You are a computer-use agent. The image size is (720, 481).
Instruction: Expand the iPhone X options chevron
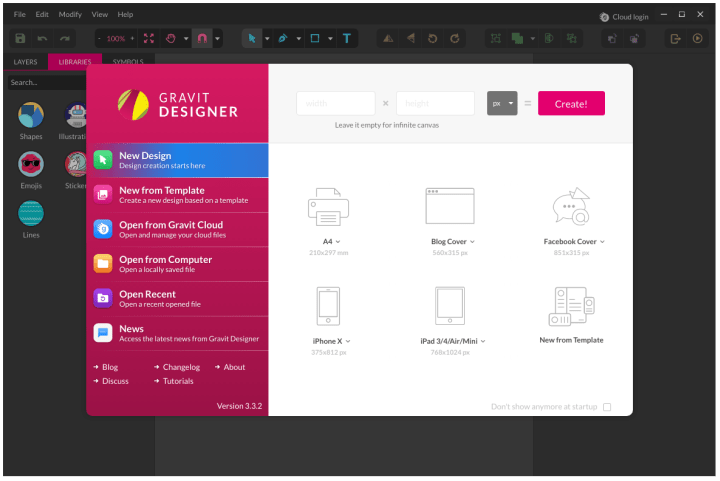coord(348,341)
